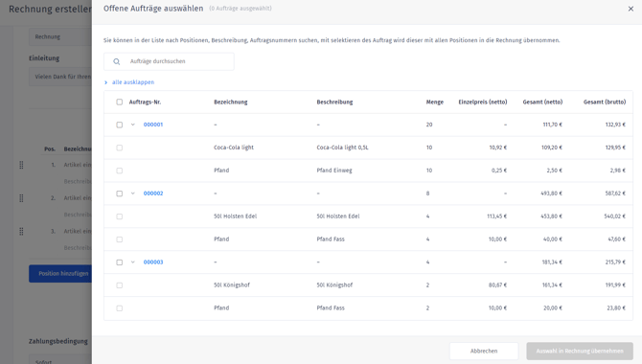Check the last Pfand Fass row checkbox
This screenshot has width=642, height=364.
click(x=119, y=308)
